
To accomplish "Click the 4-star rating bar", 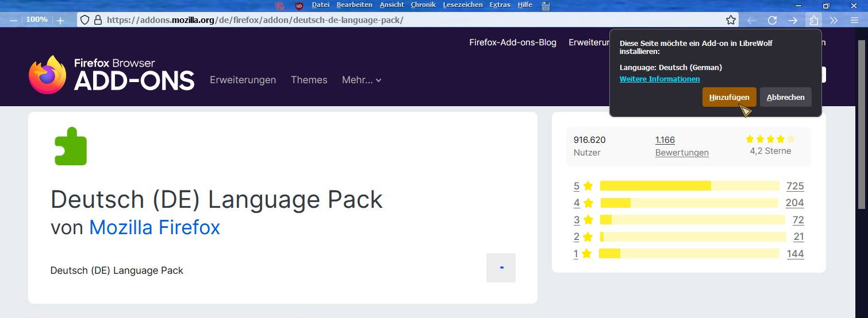I will point(690,203).
